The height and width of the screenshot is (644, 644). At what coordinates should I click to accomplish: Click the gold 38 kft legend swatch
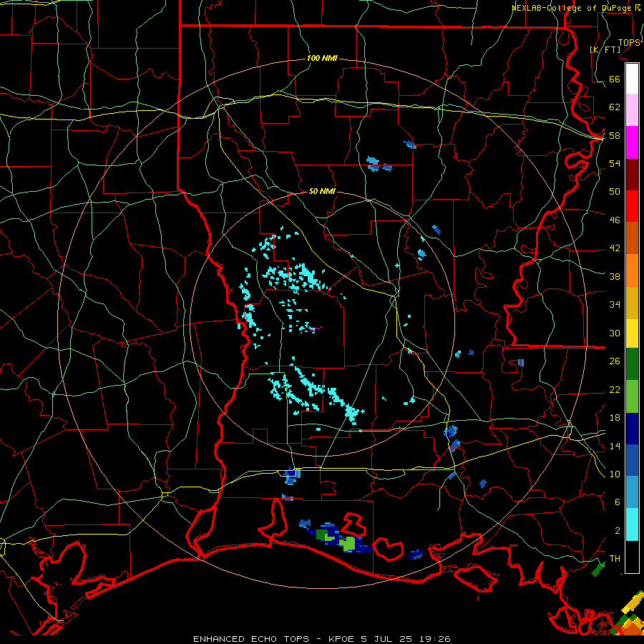632,303
